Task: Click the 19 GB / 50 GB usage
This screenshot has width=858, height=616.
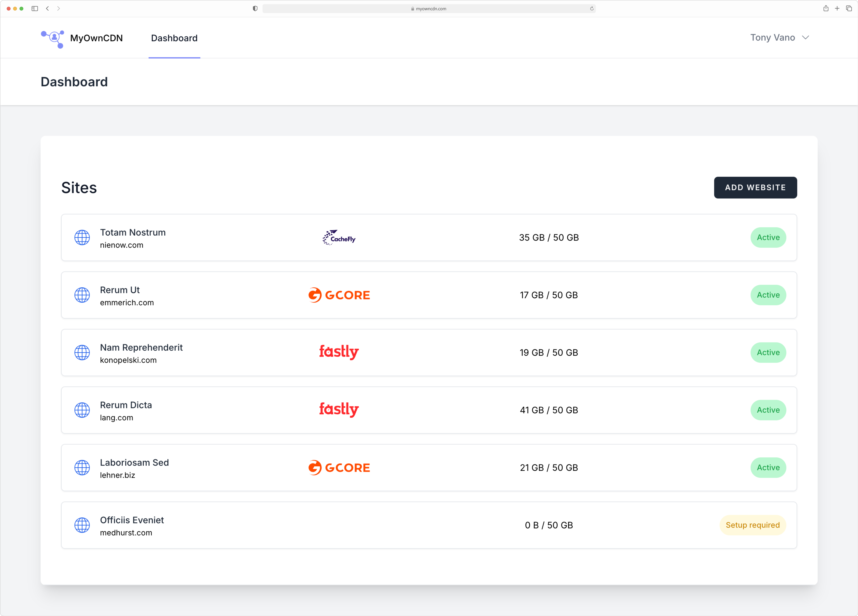Action: pyautogui.click(x=549, y=353)
